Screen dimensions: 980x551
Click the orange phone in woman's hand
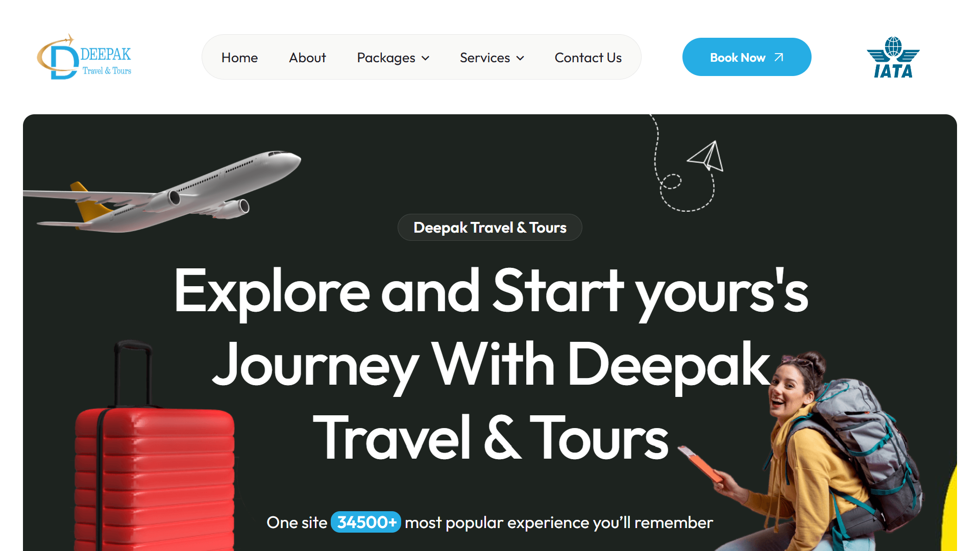[x=700, y=464]
